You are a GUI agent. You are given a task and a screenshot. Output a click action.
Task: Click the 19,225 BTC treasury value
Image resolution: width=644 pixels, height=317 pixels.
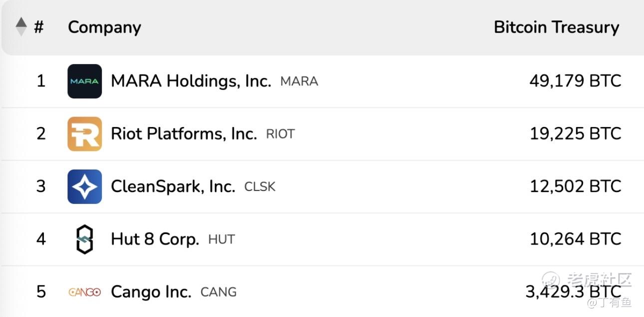tap(575, 133)
